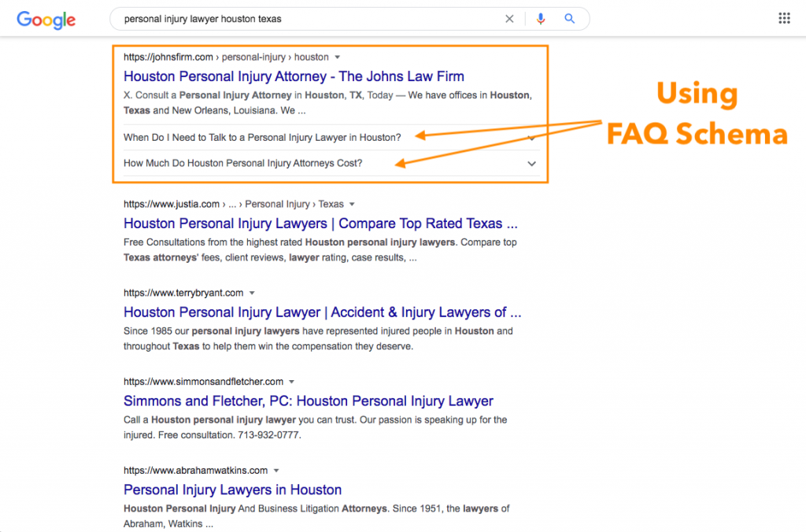
Task: Click 'When Do I Need to Talk to a Personal Injury Lawyer' question
Action: point(261,138)
